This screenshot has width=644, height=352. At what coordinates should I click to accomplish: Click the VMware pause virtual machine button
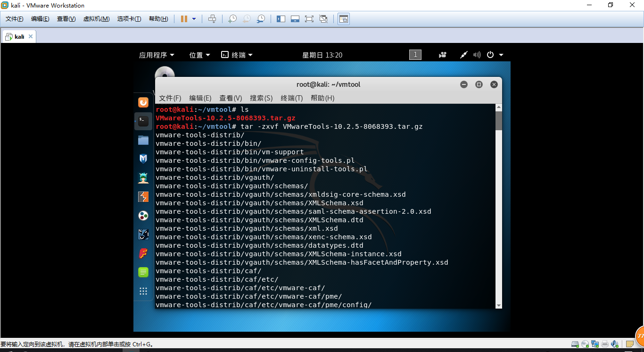point(184,19)
